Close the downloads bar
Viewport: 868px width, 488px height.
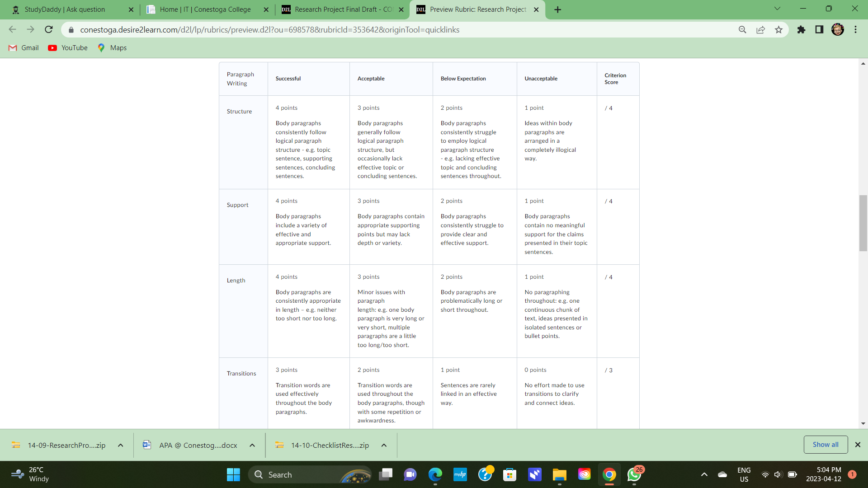[858, 445]
